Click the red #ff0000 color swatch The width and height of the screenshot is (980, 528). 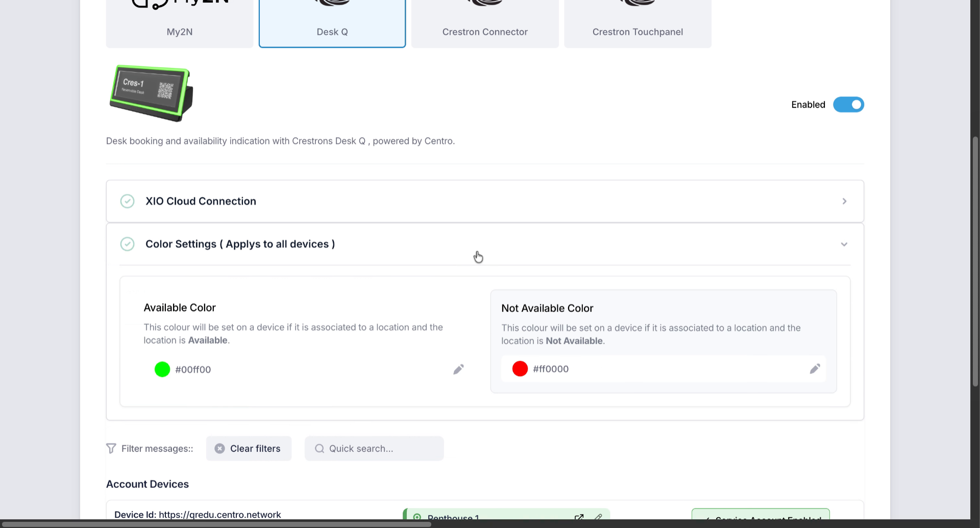click(520, 369)
